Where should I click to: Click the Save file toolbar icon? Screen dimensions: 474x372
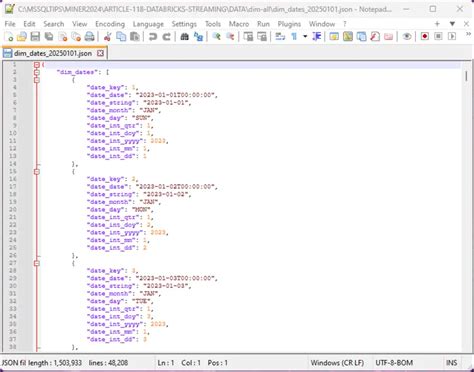[35, 36]
